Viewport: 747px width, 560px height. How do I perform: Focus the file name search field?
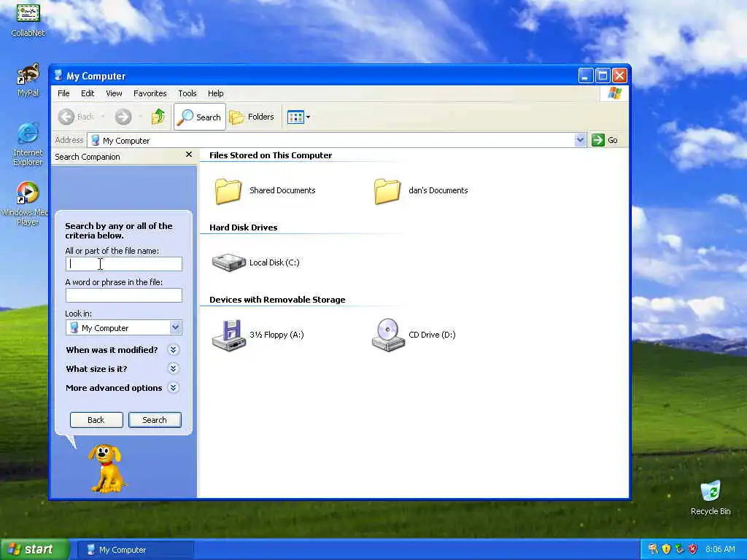point(124,264)
